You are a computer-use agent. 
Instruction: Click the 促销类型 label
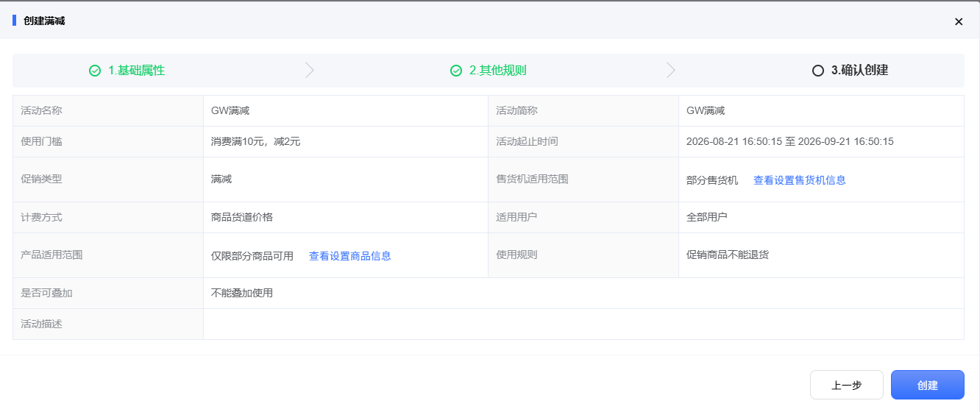[x=41, y=179]
